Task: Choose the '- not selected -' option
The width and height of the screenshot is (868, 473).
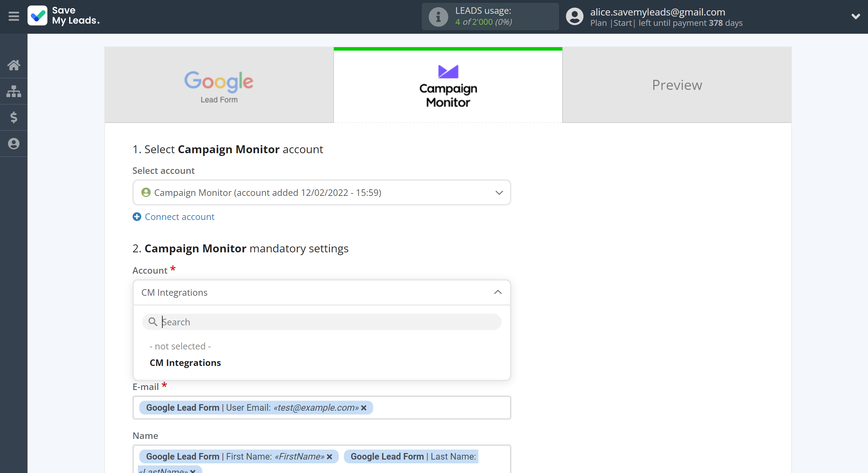Action: tap(180, 346)
